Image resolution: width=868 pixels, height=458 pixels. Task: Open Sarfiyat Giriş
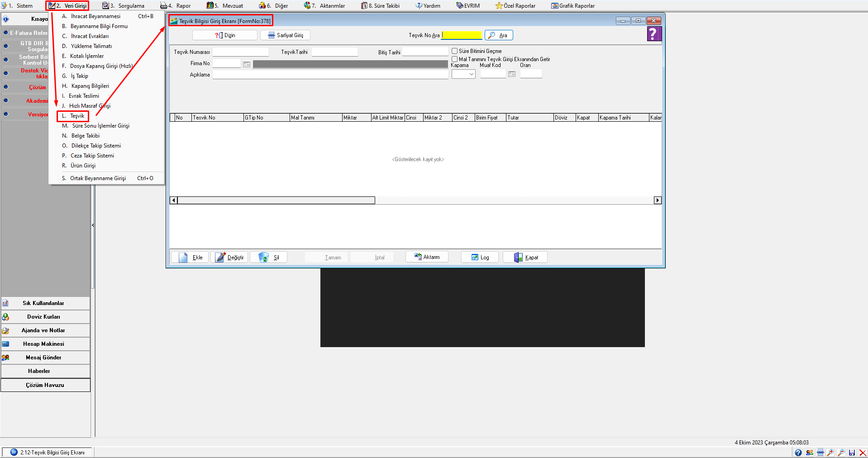pyautogui.click(x=285, y=35)
